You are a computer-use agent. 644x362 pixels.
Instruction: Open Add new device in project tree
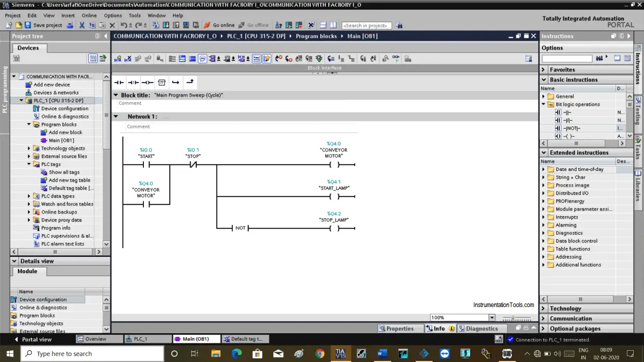click(x=51, y=85)
